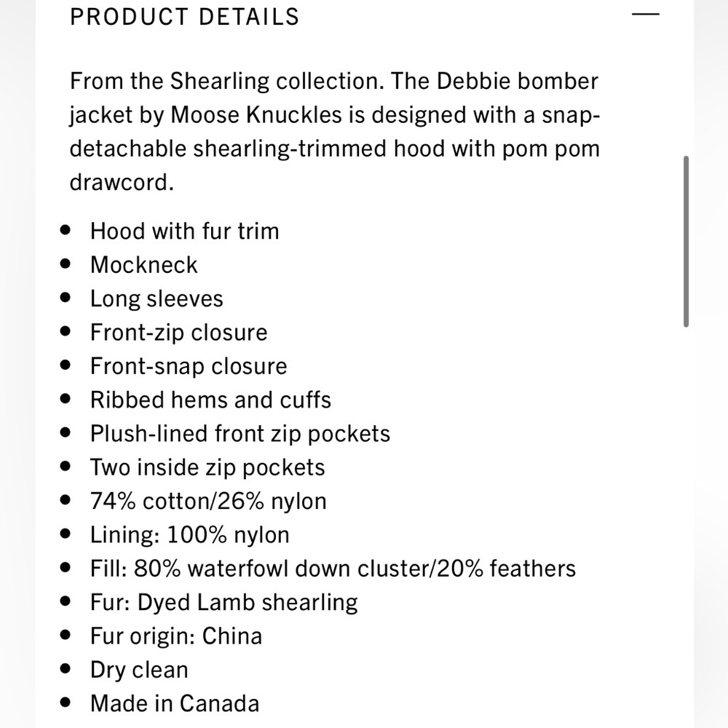This screenshot has height=728, width=728.
Task: Click the vertical scrollbar thumb
Action: [686, 242]
